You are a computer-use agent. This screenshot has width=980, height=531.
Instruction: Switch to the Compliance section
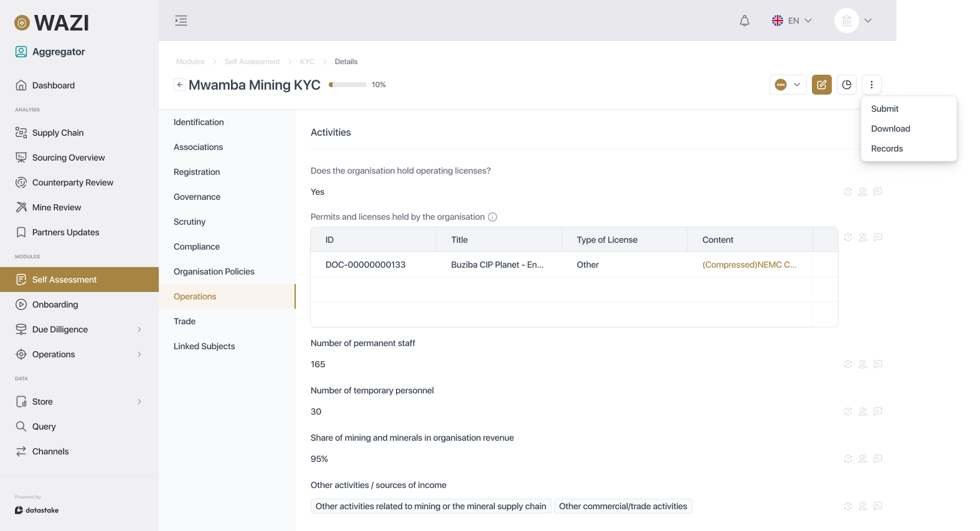tap(227, 247)
